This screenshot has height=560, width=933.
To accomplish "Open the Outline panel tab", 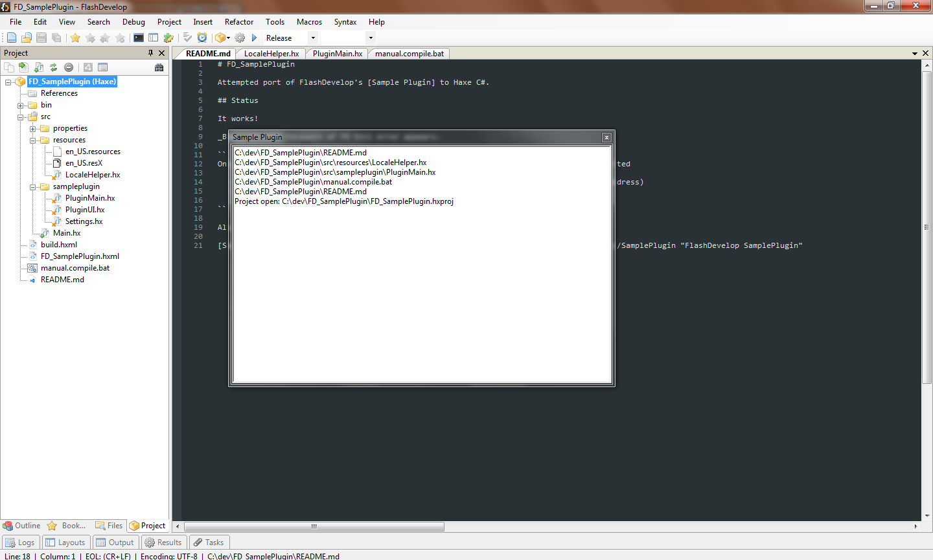I will tap(22, 526).
